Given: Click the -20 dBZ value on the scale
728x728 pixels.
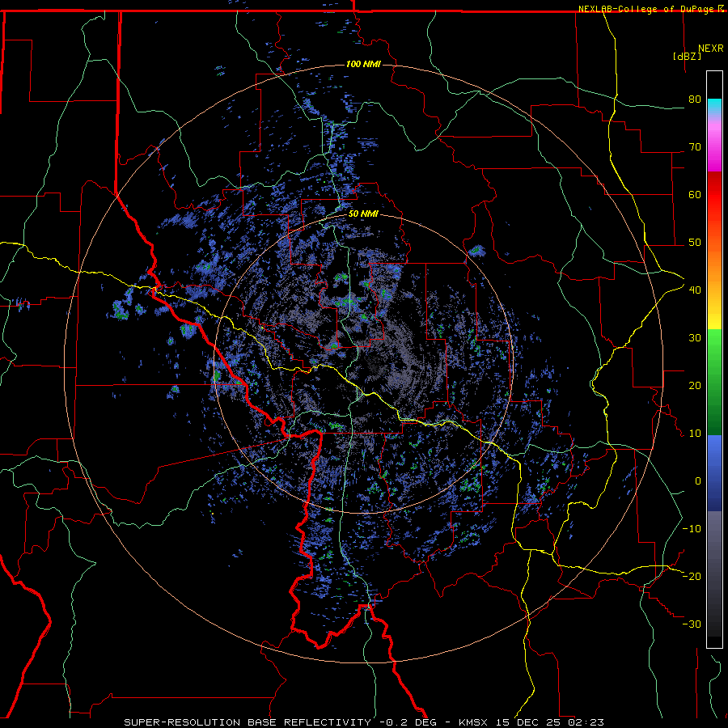Looking at the screenshot, I should tap(692, 576).
